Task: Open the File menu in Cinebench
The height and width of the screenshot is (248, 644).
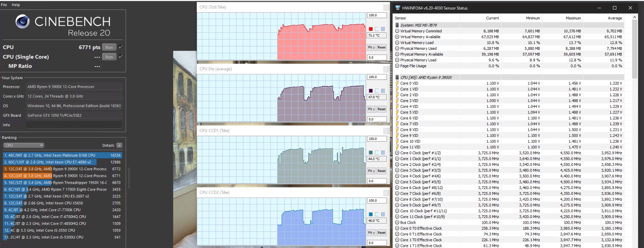Action: click(x=4, y=5)
